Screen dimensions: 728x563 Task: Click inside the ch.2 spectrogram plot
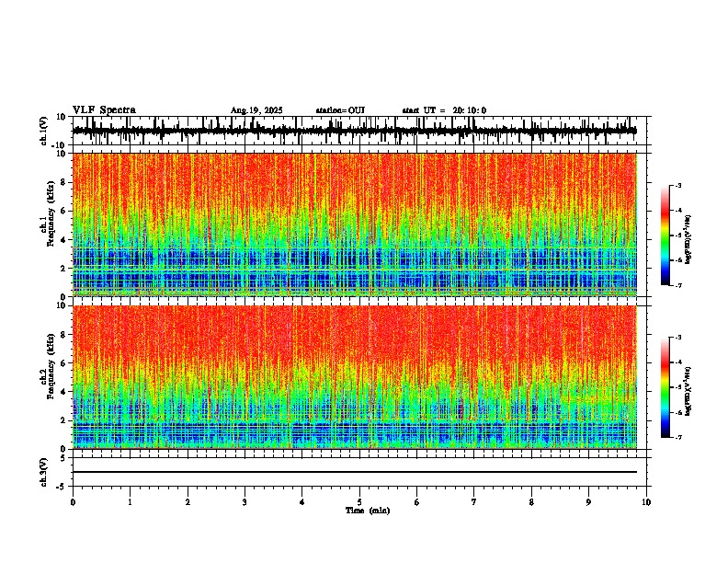(x=355, y=377)
